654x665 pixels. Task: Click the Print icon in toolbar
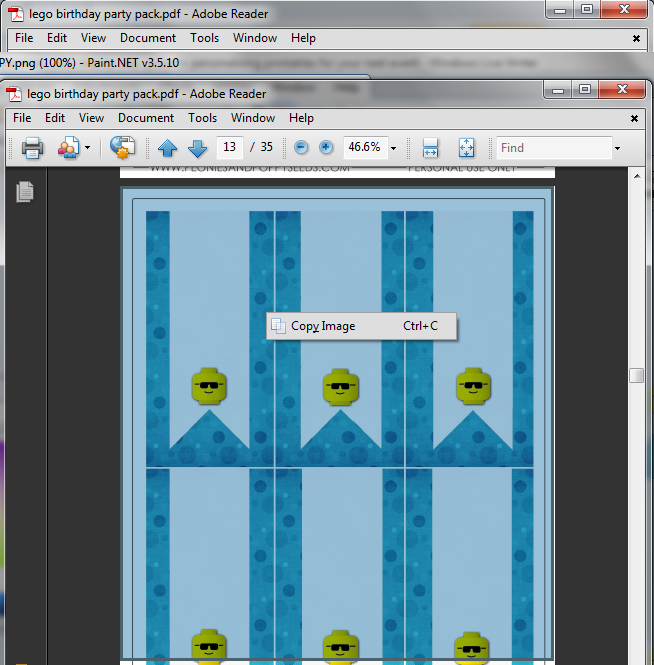[32, 148]
